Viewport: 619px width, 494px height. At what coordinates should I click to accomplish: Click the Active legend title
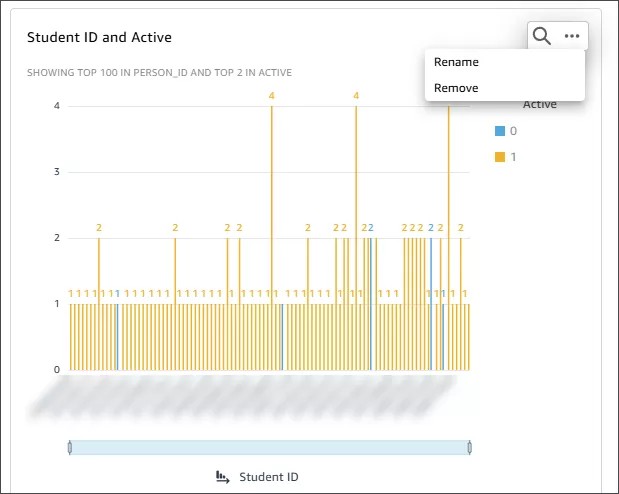(540, 104)
